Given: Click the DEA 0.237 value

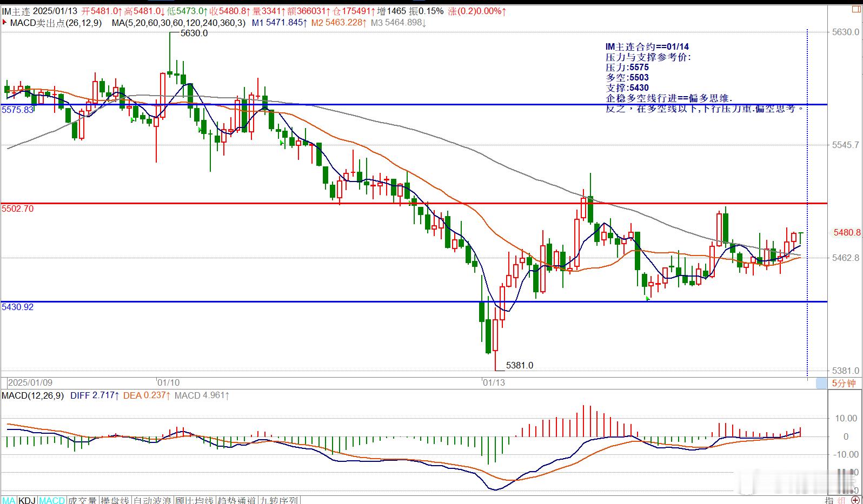Looking at the screenshot, I should (x=147, y=395).
